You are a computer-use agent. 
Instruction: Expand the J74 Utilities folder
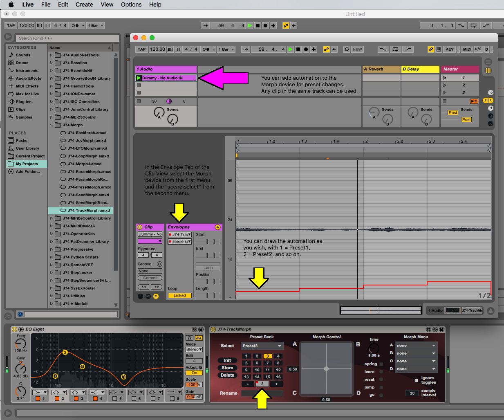coord(52,296)
